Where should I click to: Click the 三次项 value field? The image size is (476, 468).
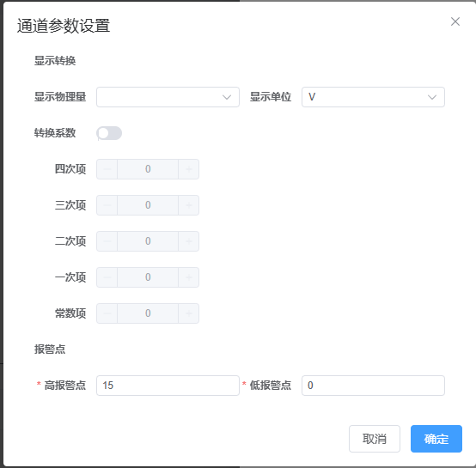click(x=148, y=205)
